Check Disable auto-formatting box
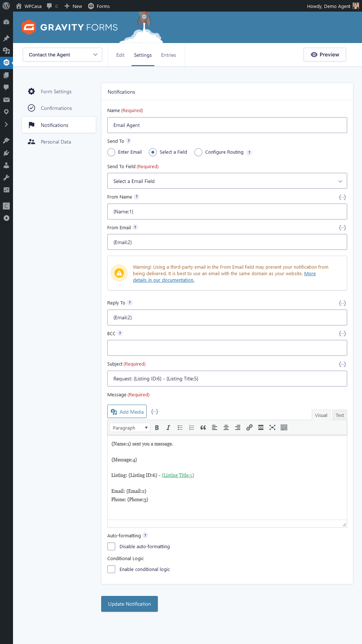Viewport: 362px width, 644px height. [x=112, y=546]
